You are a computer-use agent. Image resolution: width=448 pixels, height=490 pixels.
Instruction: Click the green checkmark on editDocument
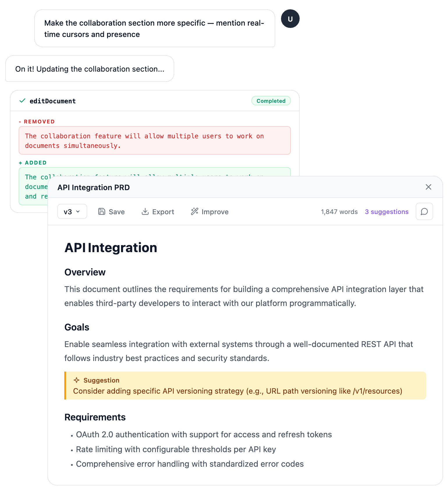pos(22,101)
